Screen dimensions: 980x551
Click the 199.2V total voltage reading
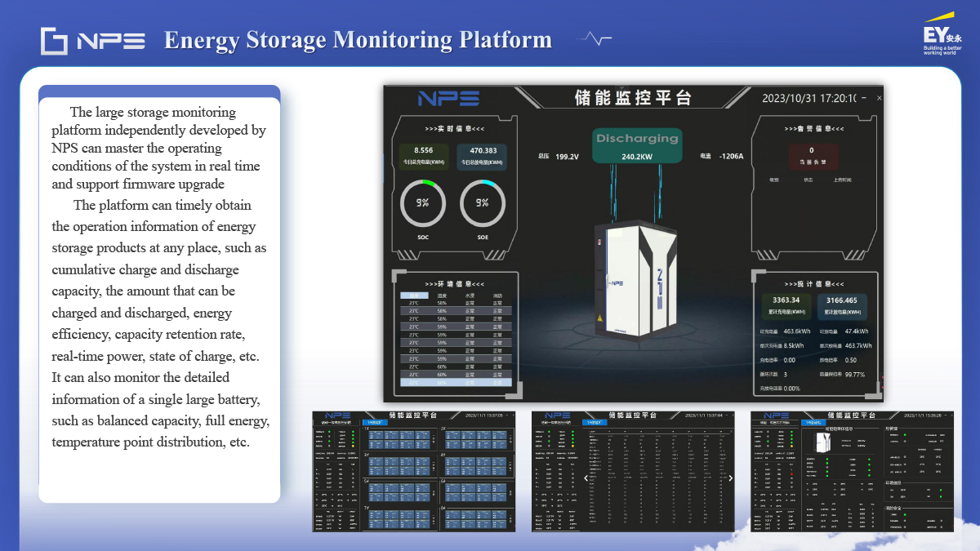pos(567,157)
